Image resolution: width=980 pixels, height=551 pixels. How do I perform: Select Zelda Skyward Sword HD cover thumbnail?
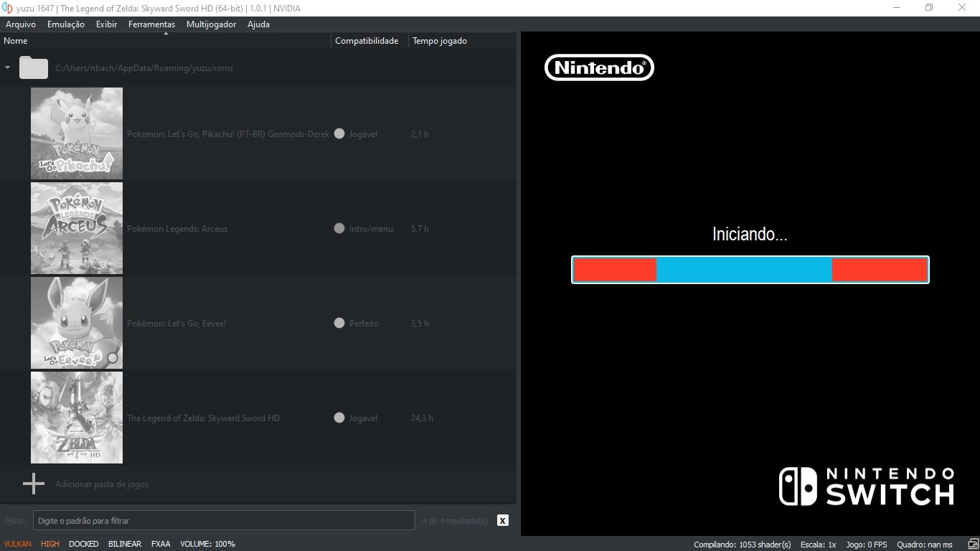pos(77,418)
